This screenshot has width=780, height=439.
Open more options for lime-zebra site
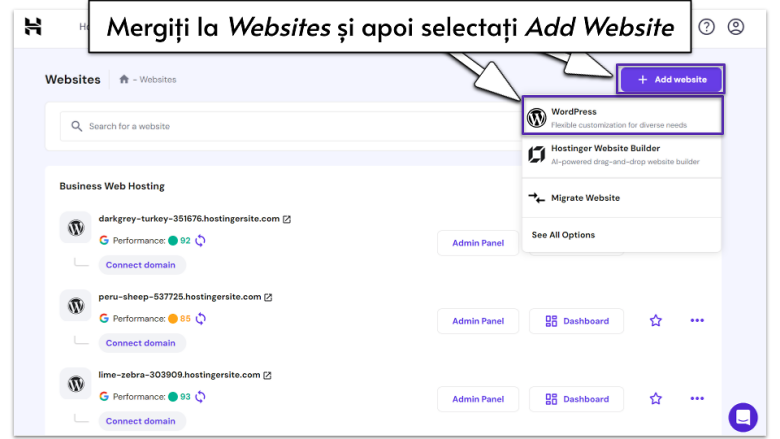[697, 399]
